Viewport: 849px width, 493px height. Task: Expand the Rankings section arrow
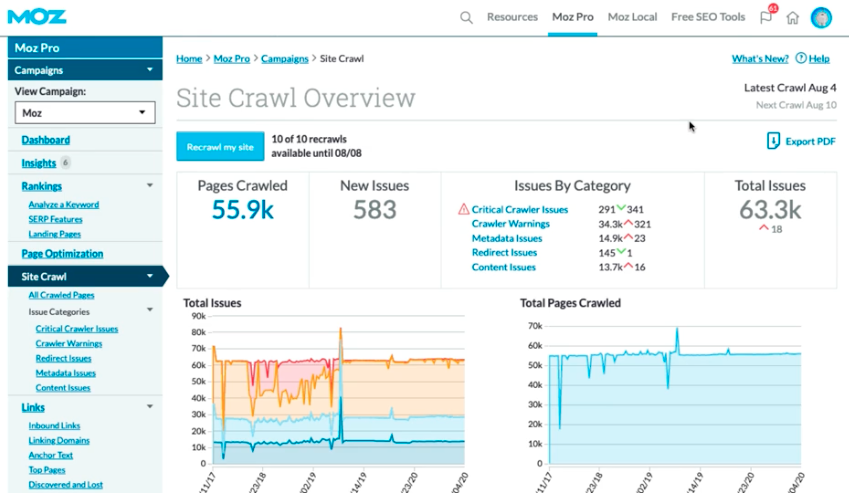[150, 186]
